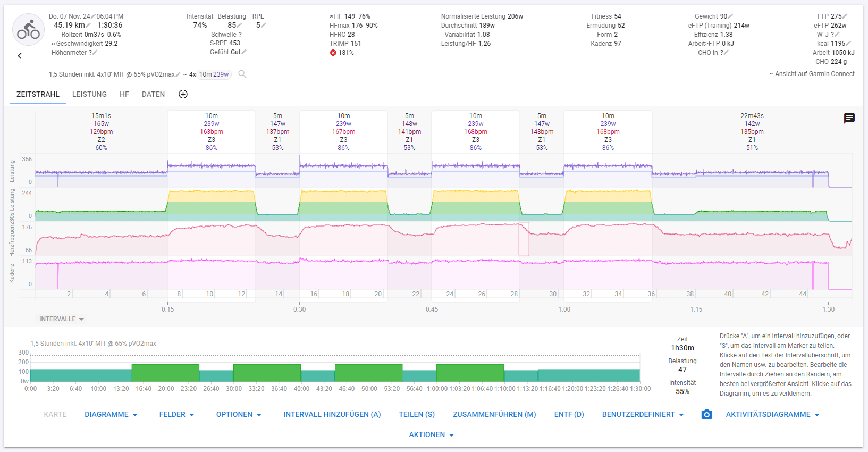Viewport: 868px width, 452px height.
Task: Expand the INTERVALLE dropdown
Action: (61, 319)
